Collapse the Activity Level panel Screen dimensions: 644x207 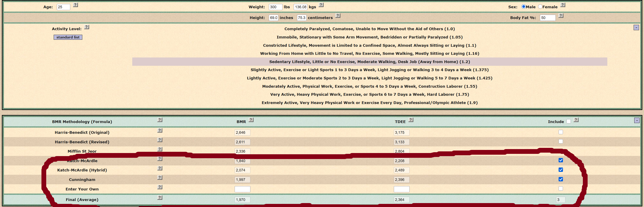[x=637, y=28]
